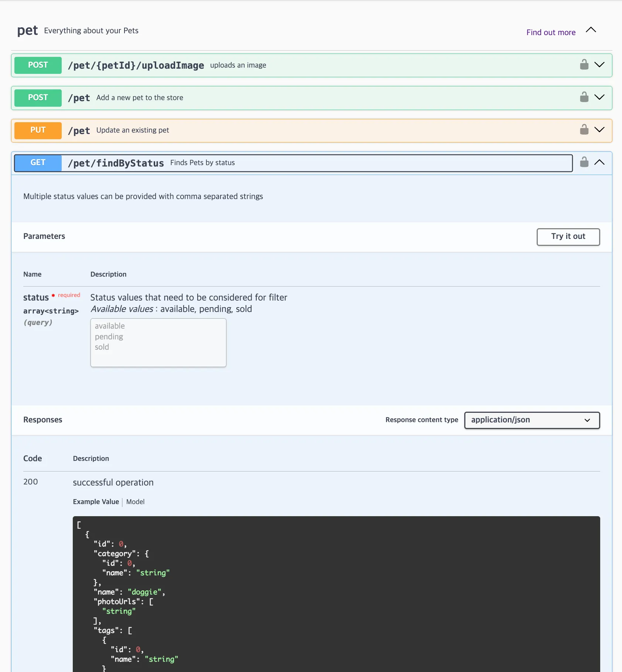Click the "doggie" value in example JSON

coord(144,592)
